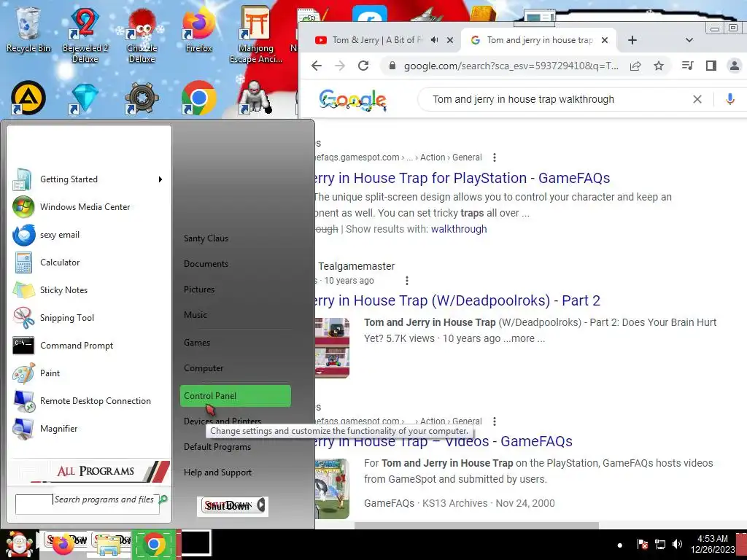Click the Start menu search magnifier icon
The width and height of the screenshot is (747, 560).
[x=163, y=499]
